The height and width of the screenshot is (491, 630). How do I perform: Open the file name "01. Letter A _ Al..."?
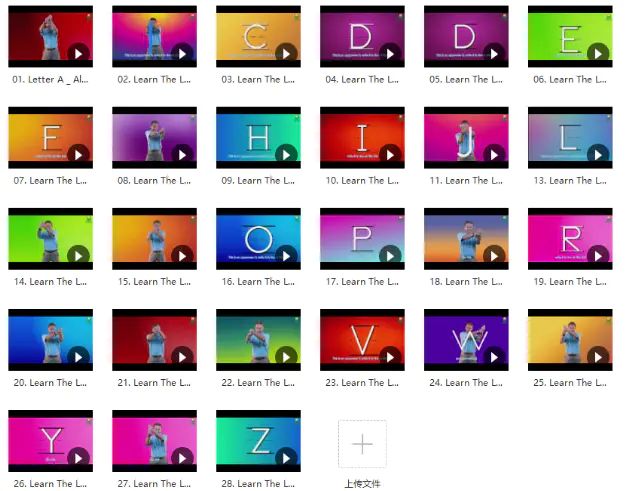(x=50, y=80)
